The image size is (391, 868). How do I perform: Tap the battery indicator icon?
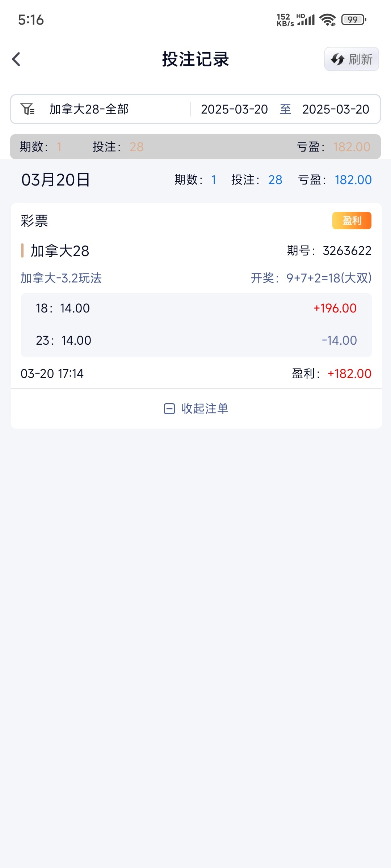coord(354,20)
